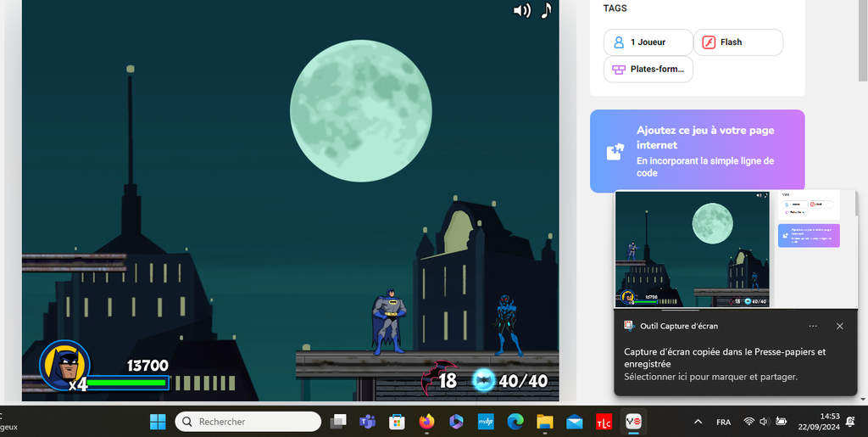Launch Microsoft Teams from the taskbar

(367, 422)
